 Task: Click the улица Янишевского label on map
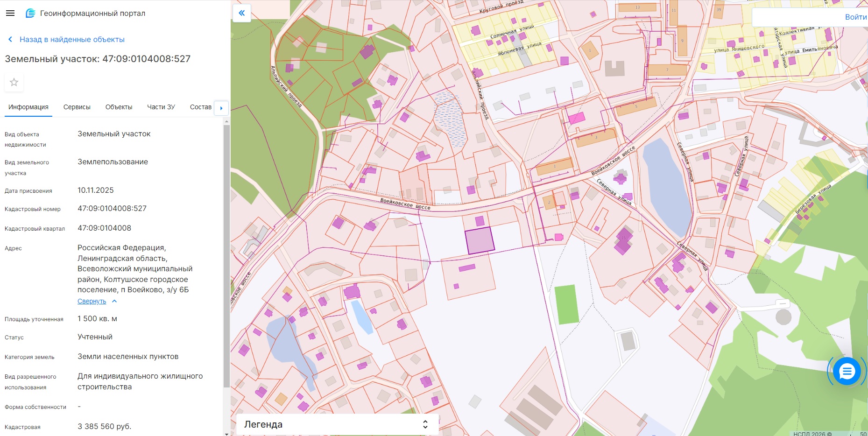click(x=739, y=48)
